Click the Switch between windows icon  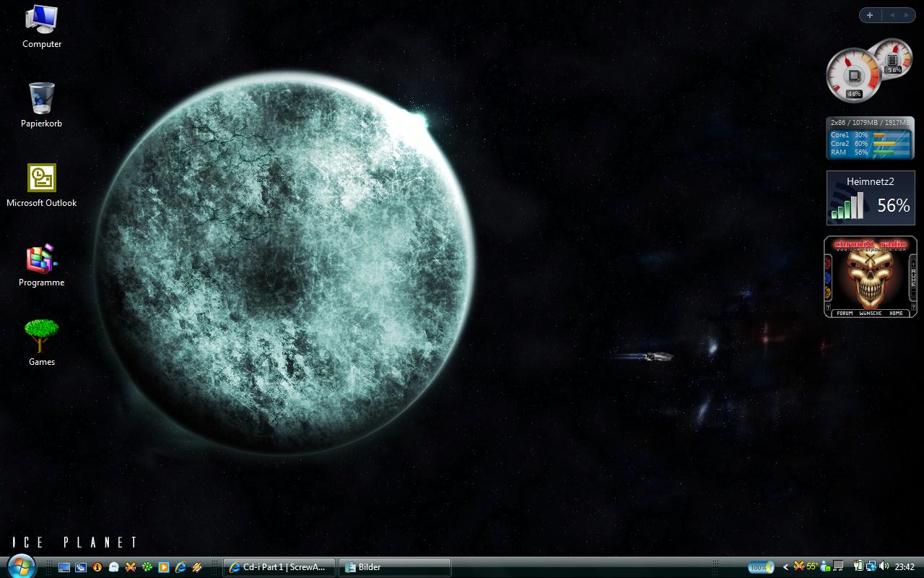(81, 567)
